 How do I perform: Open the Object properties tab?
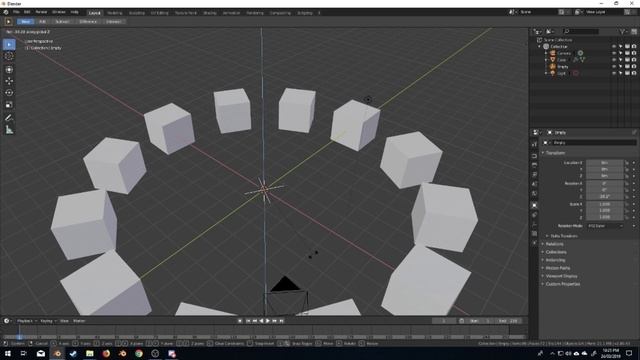pyautogui.click(x=534, y=205)
